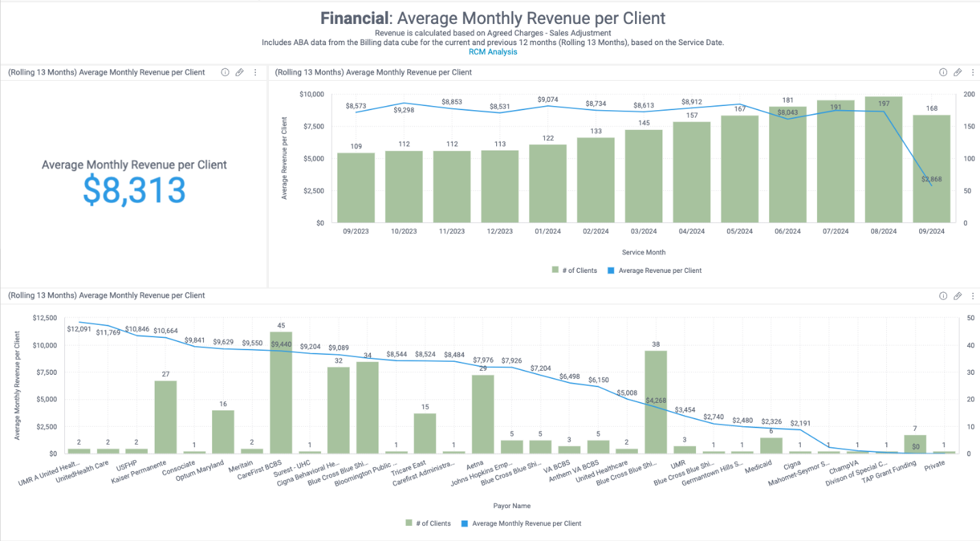Click the 04/2024 bar with 157 clients
The image size is (980, 541).
click(692, 172)
